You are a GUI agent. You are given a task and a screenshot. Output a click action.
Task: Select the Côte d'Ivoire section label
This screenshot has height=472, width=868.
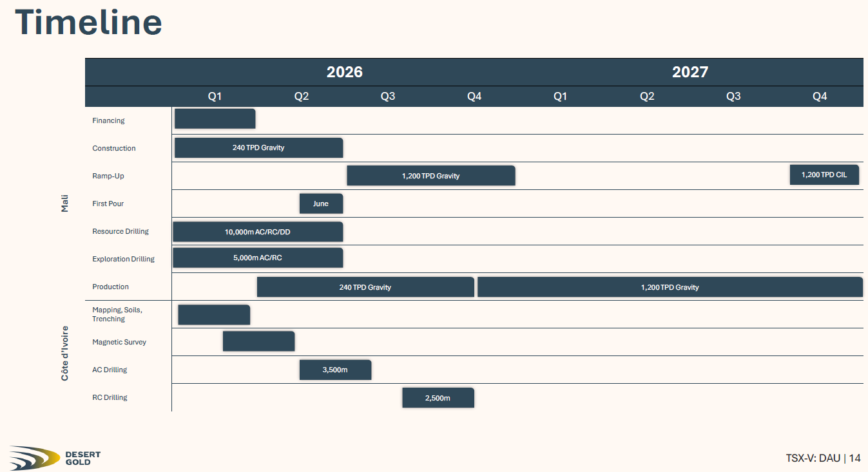tap(64, 353)
